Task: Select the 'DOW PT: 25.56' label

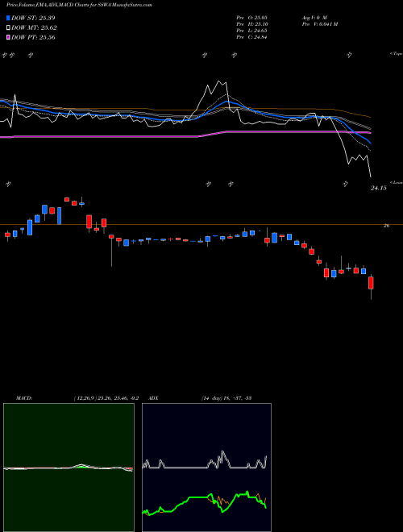Action: [33, 38]
